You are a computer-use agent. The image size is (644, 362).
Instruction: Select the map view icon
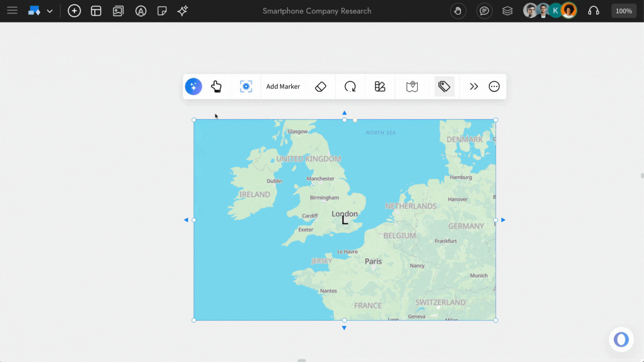412,86
